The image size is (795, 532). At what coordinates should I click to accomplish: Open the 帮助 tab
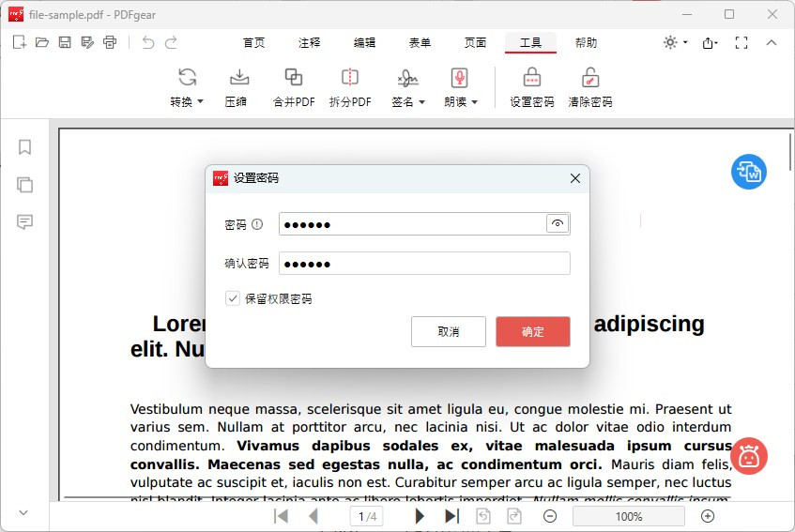click(586, 42)
